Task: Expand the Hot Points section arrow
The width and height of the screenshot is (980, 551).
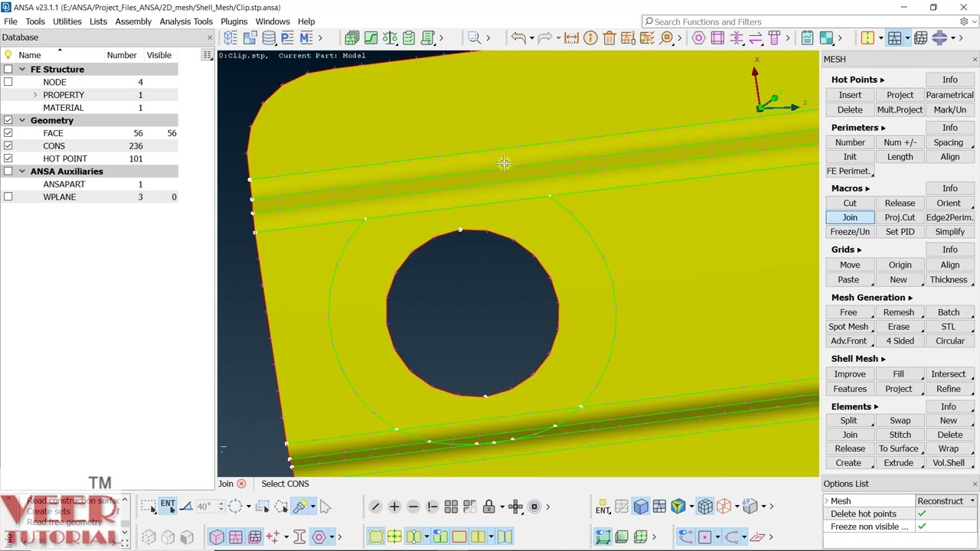Action: [882, 80]
